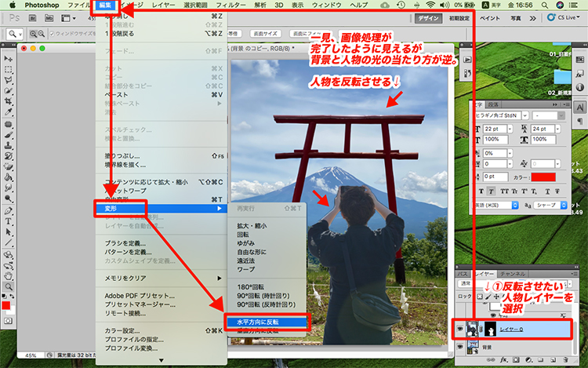Click the 初期設定 workspace button
588x368 pixels.
click(459, 18)
